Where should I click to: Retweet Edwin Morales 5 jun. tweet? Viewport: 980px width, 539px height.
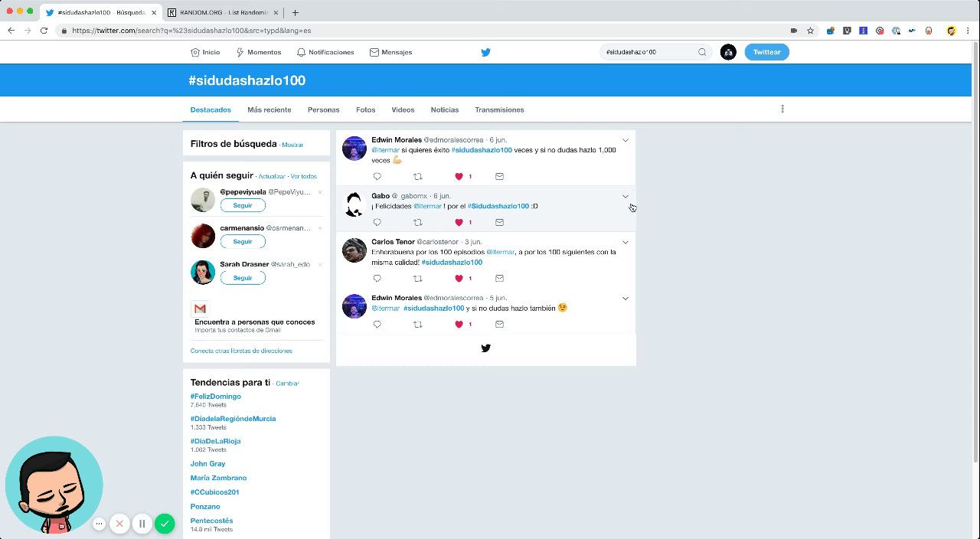click(417, 324)
